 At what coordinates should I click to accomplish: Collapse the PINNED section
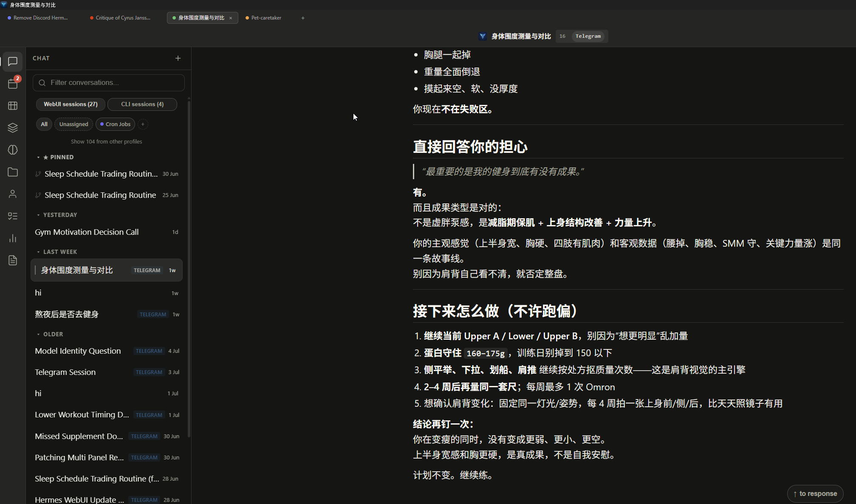tap(56, 157)
